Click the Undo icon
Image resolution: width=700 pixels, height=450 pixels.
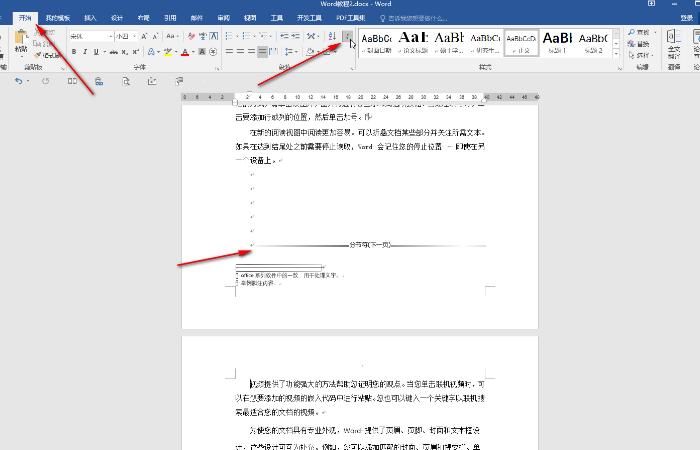pyautogui.click(x=18, y=81)
